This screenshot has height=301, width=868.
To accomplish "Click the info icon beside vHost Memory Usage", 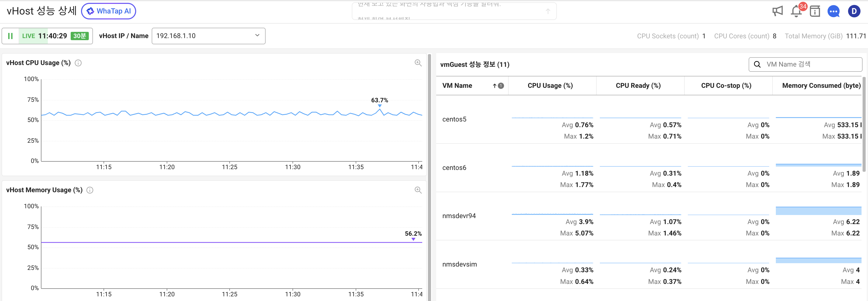I will [90, 190].
